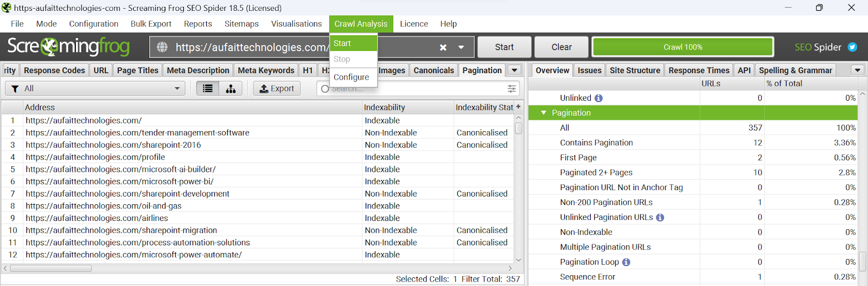Click the left table vertical scrollbar
This screenshot has height=286, width=868.
[x=519, y=128]
